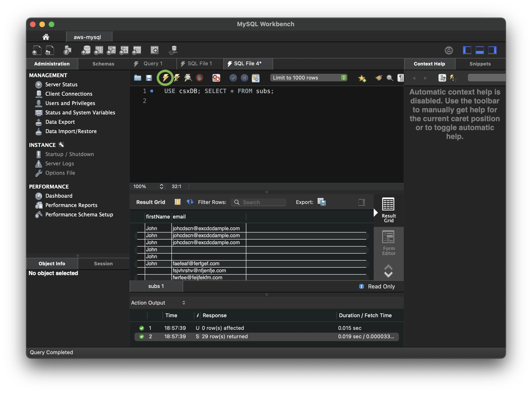Switch to the Query 1 tab

153,64
